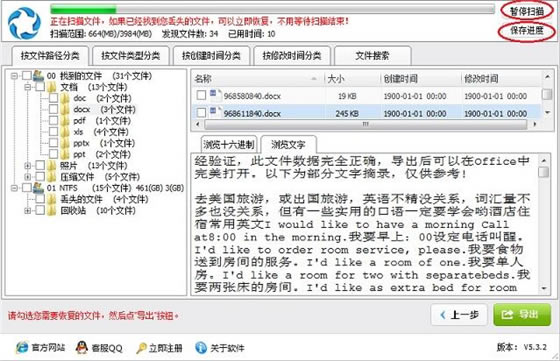
Task: Click the 修改时间 column header
Action: point(501,79)
